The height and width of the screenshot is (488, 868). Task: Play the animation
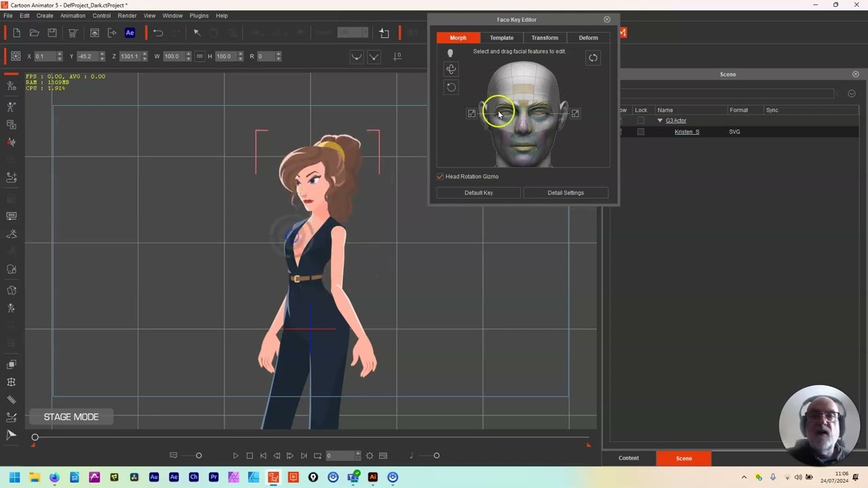pyautogui.click(x=235, y=455)
